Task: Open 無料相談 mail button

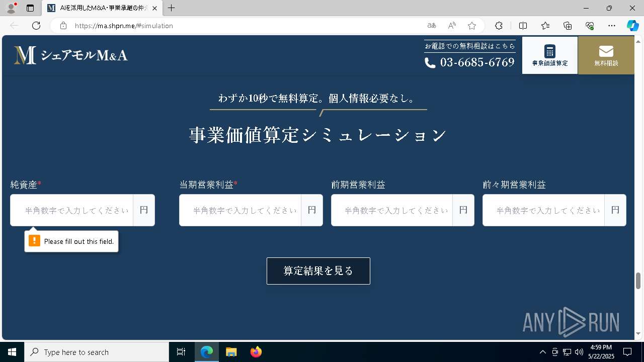Action: point(606,55)
